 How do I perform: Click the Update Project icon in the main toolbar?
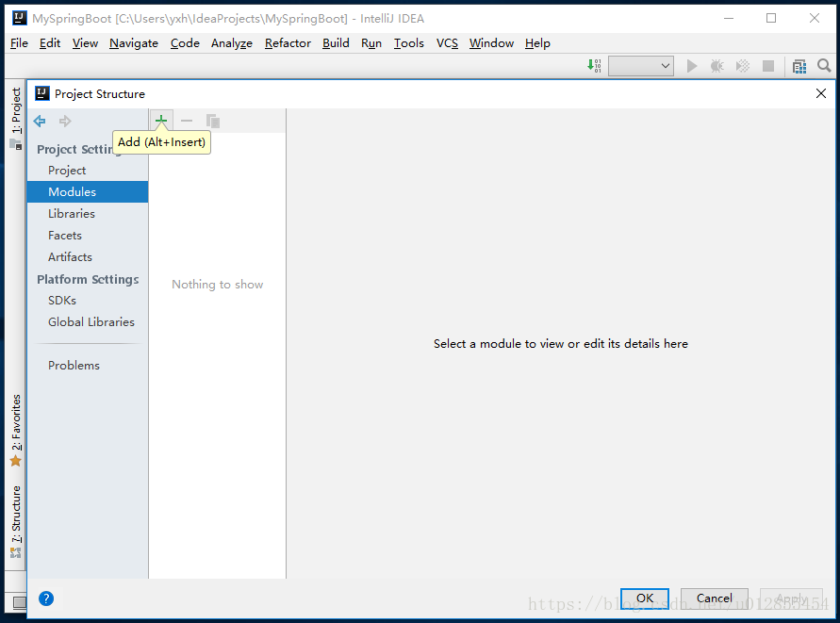(x=594, y=66)
